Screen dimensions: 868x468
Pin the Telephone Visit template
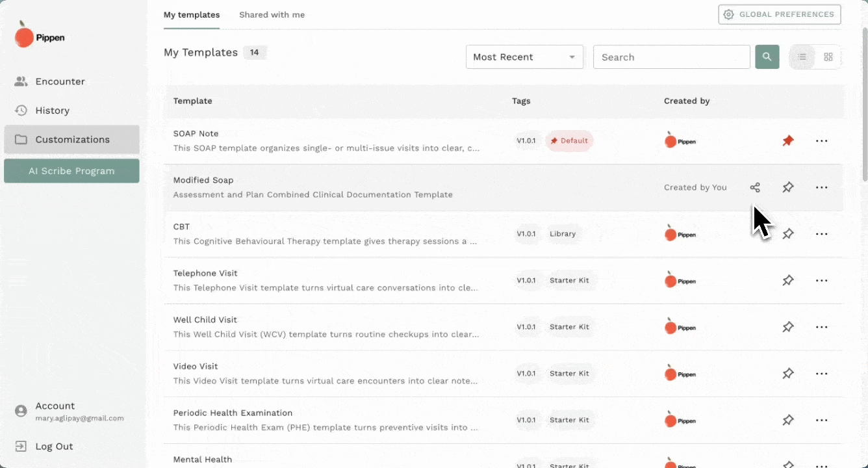788,281
